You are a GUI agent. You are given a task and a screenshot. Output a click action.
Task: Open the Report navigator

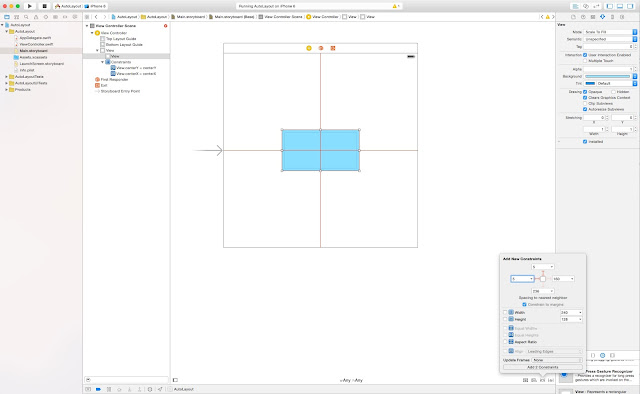75,17
